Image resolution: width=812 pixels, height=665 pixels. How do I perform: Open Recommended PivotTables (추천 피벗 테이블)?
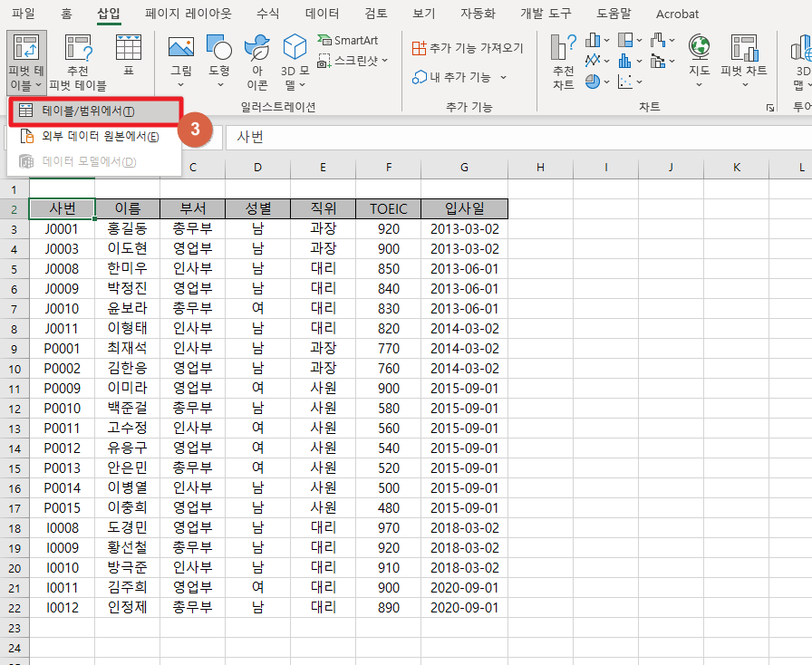click(x=78, y=63)
